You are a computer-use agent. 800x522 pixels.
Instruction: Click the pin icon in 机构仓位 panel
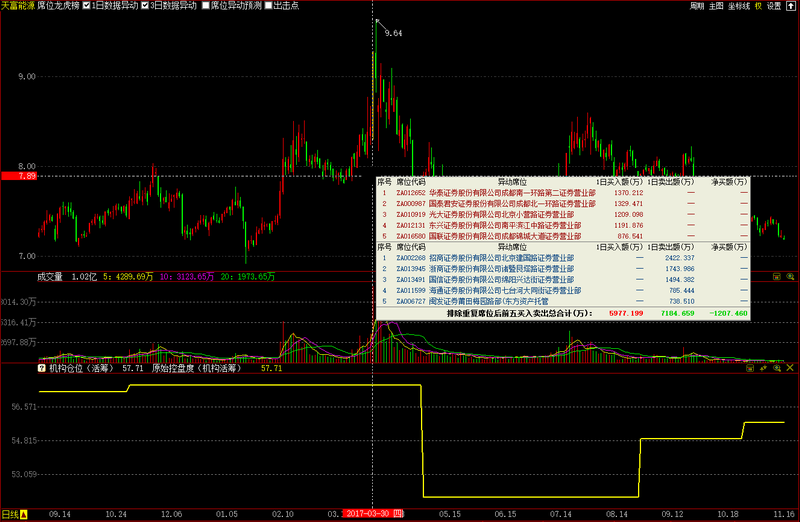coord(765,368)
